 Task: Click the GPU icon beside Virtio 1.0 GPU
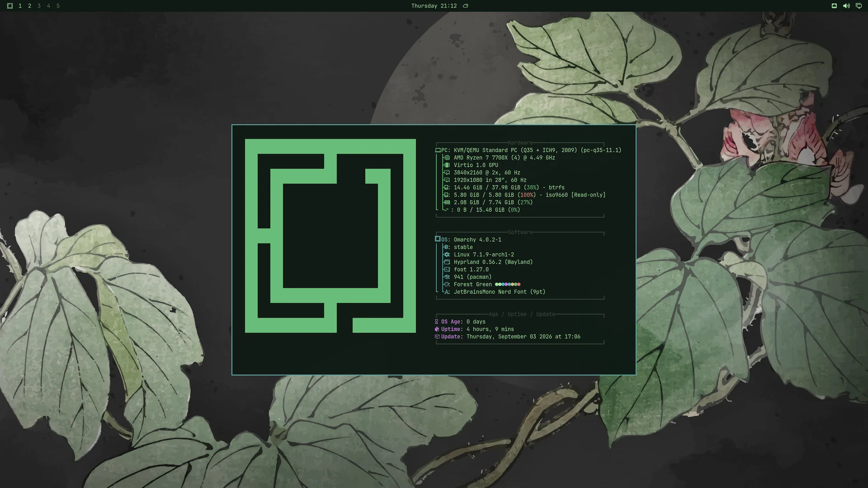(x=447, y=165)
